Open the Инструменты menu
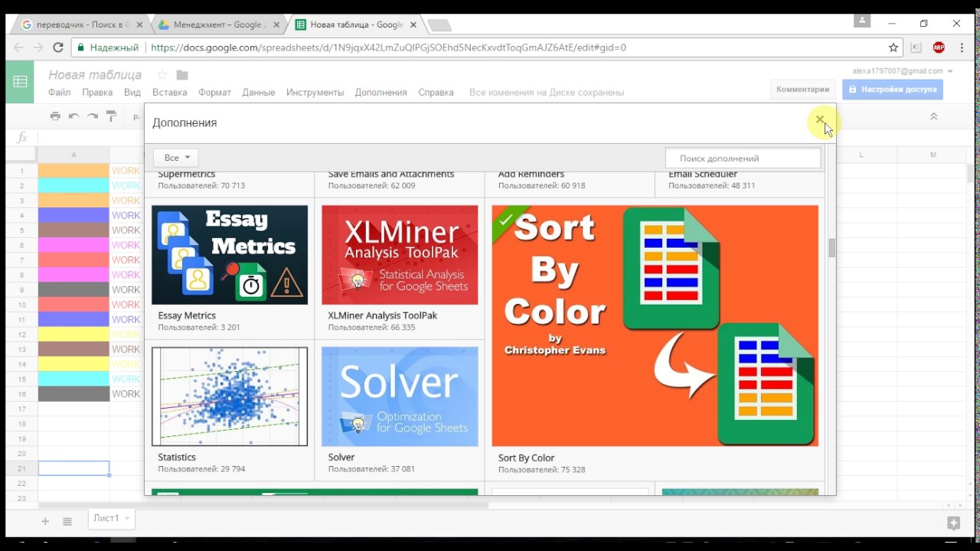This screenshot has width=980, height=551. point(315,92)
